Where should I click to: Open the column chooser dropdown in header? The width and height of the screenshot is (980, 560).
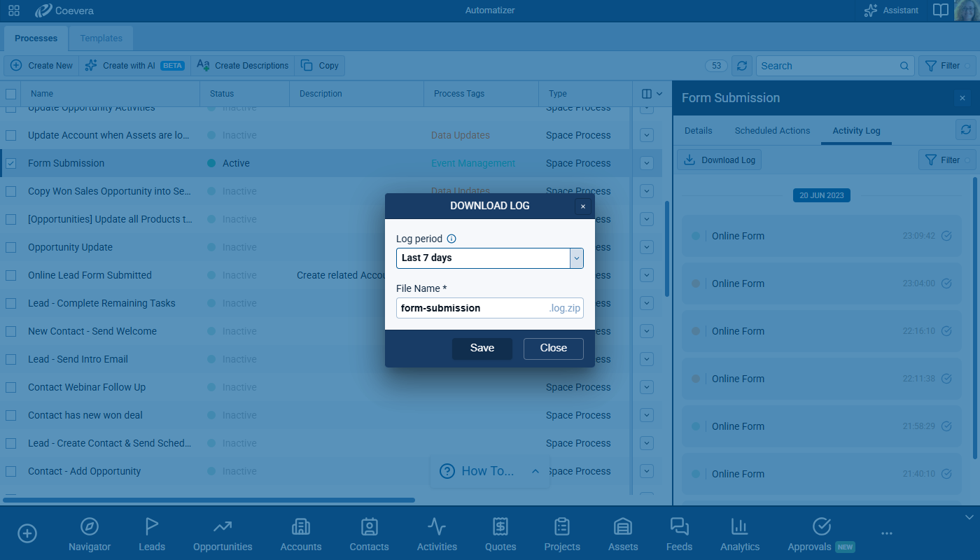click(x=652, y=94)
